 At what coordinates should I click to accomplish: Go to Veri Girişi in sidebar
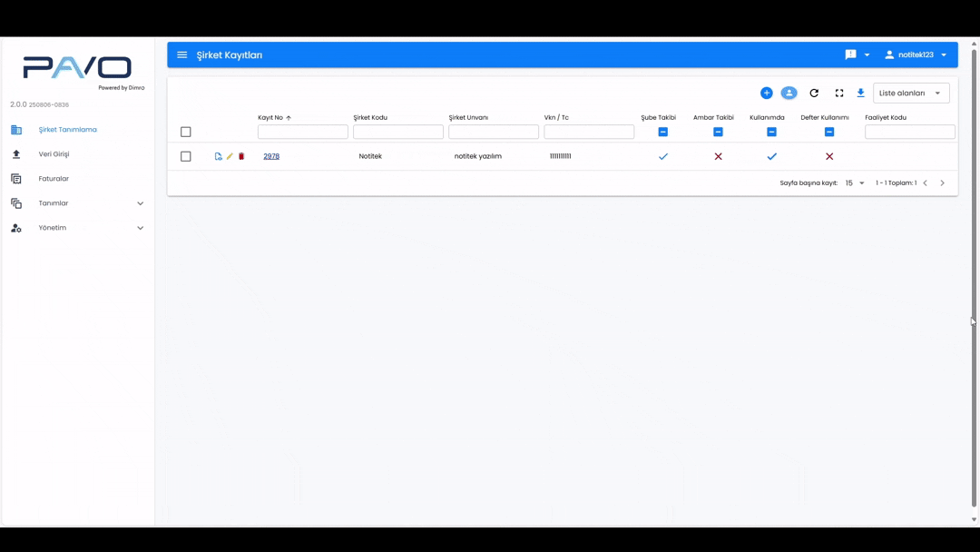click(54, 154)
